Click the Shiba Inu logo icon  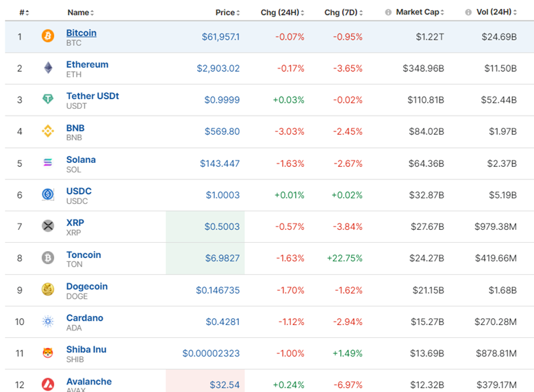click(x=48, y=353)
